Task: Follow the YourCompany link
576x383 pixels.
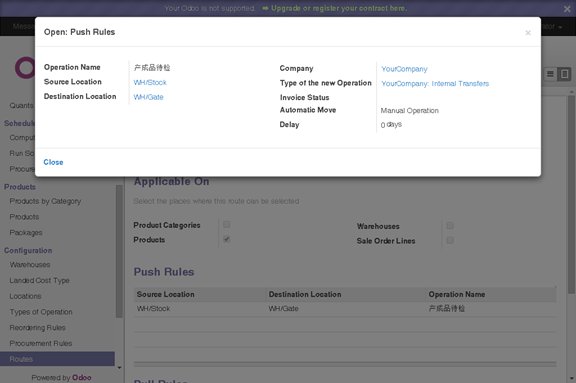Action: click(x=404, y=69)
